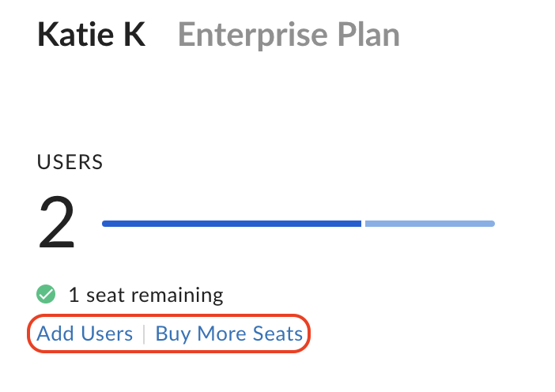Viewport: 555px width, 392px height.
Task: Click the right end of the seat usage bar
Action: pos(491,224)
